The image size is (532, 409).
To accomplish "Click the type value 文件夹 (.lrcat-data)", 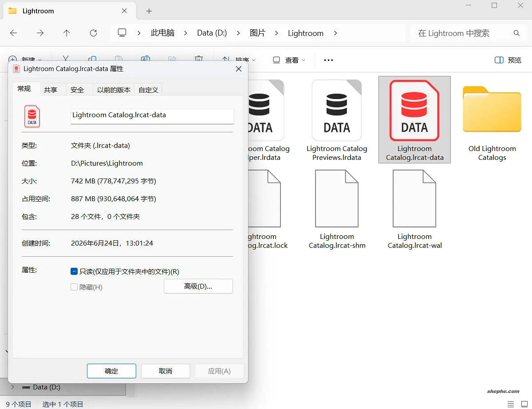I will pyautogui.click(x=100, y=146).
